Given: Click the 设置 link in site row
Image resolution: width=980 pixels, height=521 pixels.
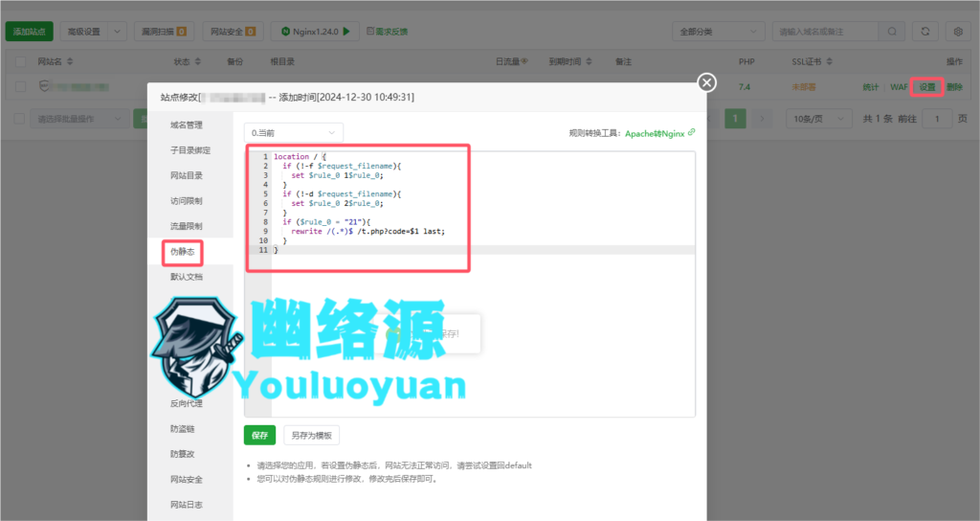Looking at the screenshot, I should coord(926,87).
